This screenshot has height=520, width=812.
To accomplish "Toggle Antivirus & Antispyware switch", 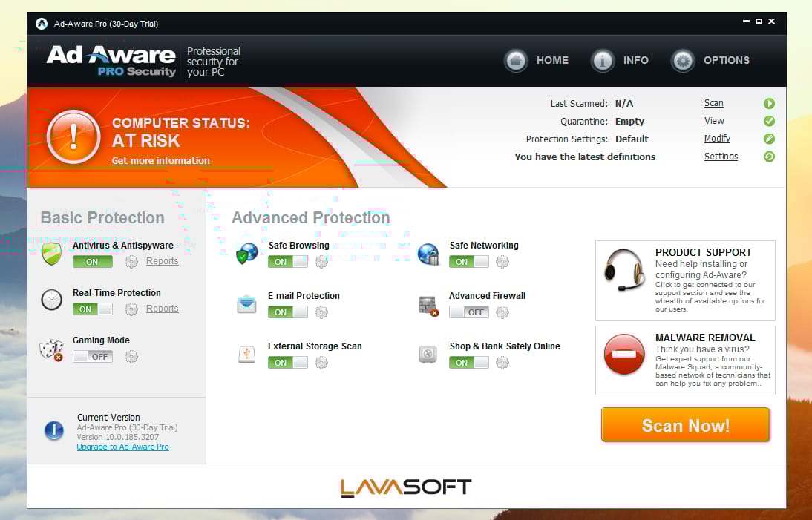I will coord(93,262).
